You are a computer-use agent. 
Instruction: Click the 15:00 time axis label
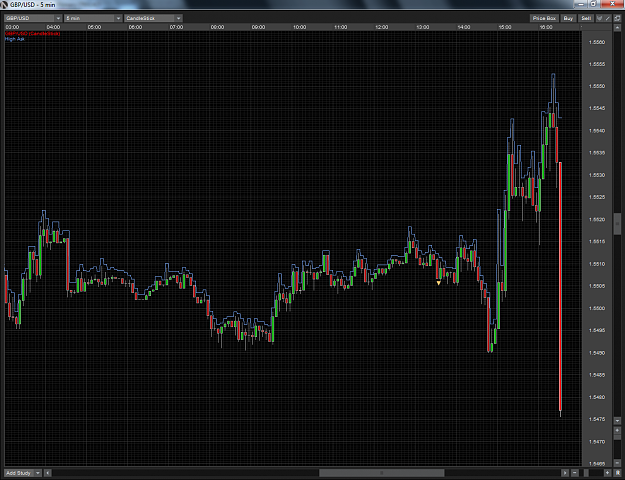505,27
